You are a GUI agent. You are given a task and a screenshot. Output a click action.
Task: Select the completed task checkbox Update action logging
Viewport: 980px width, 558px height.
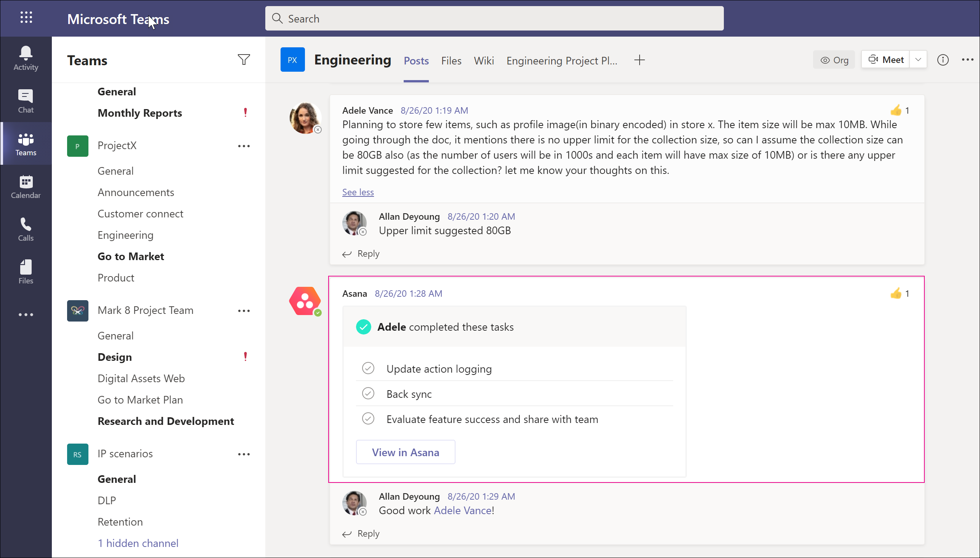pyautogui.click(x=367, y=368)
